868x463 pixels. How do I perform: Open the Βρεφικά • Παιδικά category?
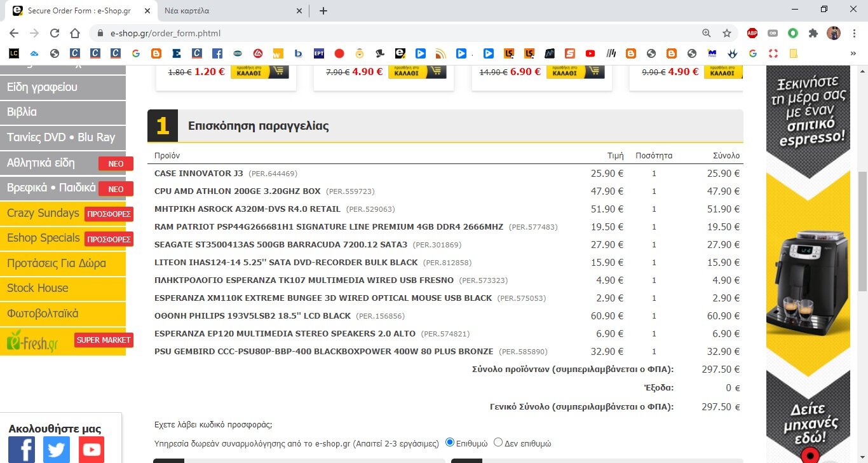[x=63, y=188]
